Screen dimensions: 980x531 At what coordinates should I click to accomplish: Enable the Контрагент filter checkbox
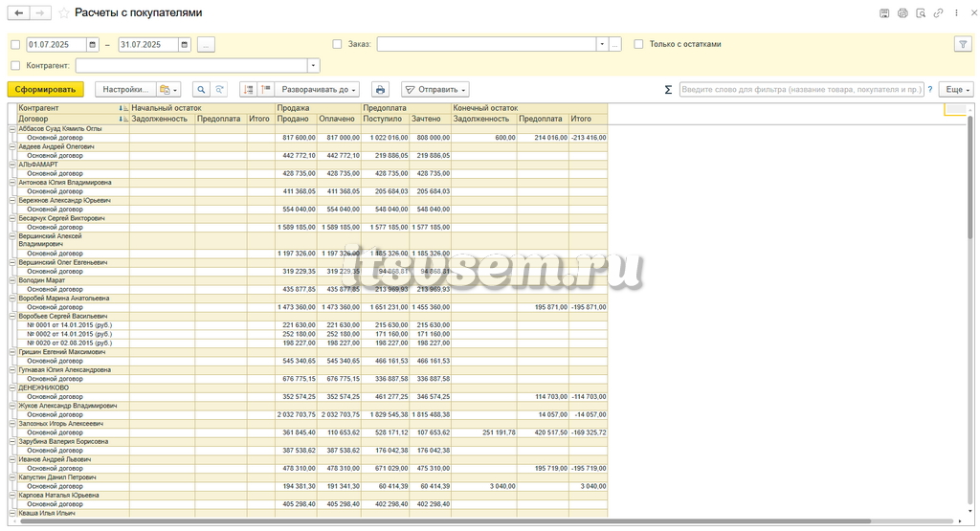pos(15,66)
